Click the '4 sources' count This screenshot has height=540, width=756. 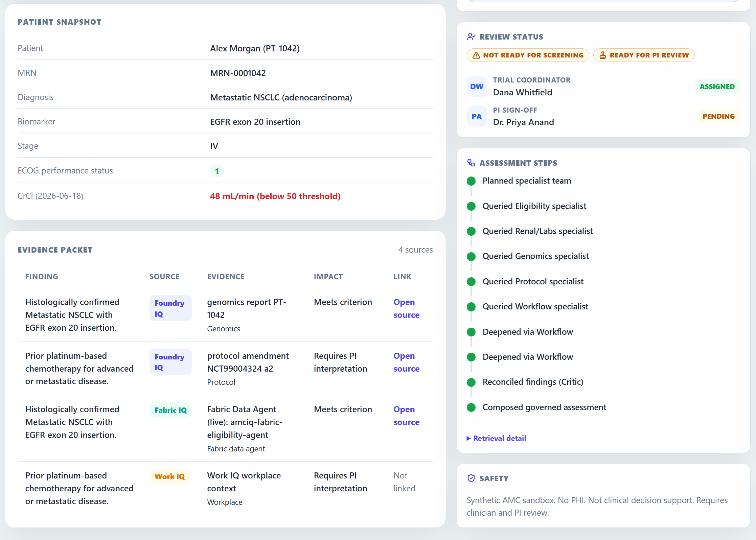coord(415,250)
